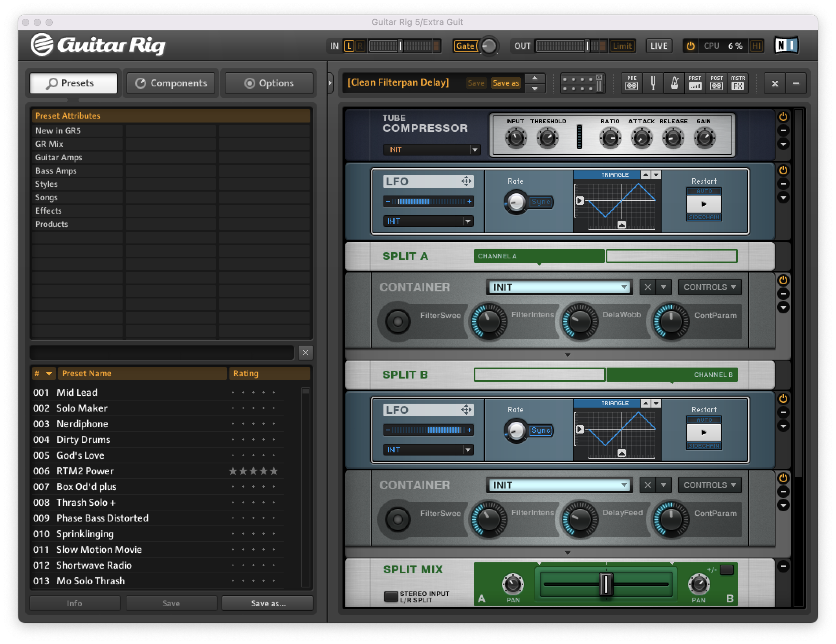Click Save button below preset list
Screen dimensions: 836x644
coord(171,603)
